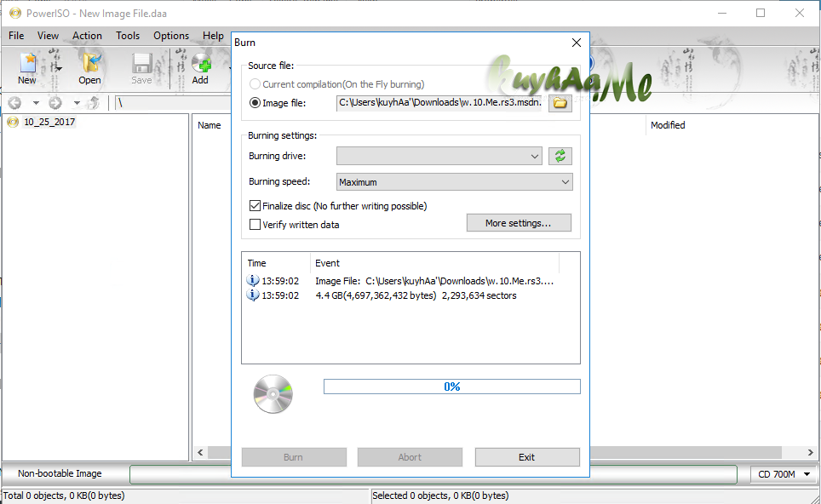Close the Burn dialog
821x504 pixels.
click(x=577, y=43)
